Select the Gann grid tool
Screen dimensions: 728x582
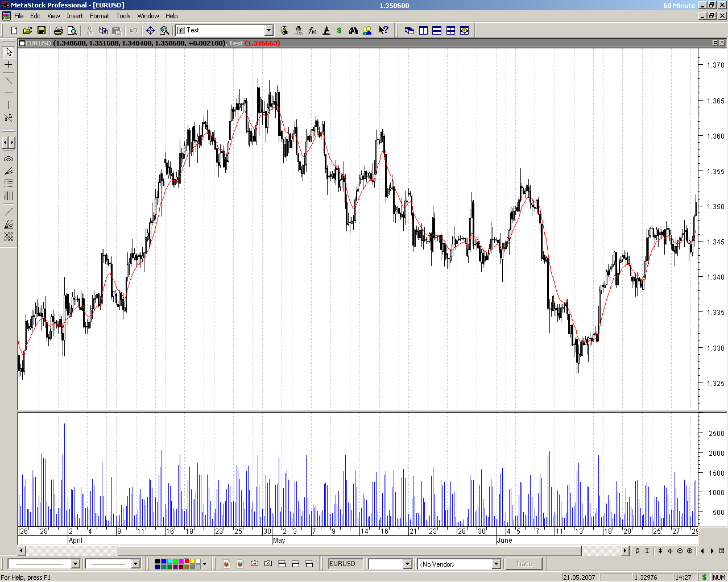[x=9, y=237]
